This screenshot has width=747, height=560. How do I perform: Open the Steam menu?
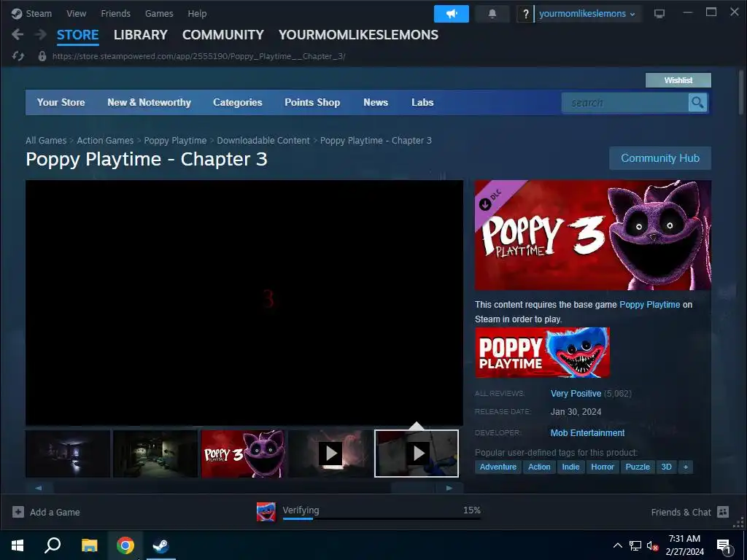point(39,14)
